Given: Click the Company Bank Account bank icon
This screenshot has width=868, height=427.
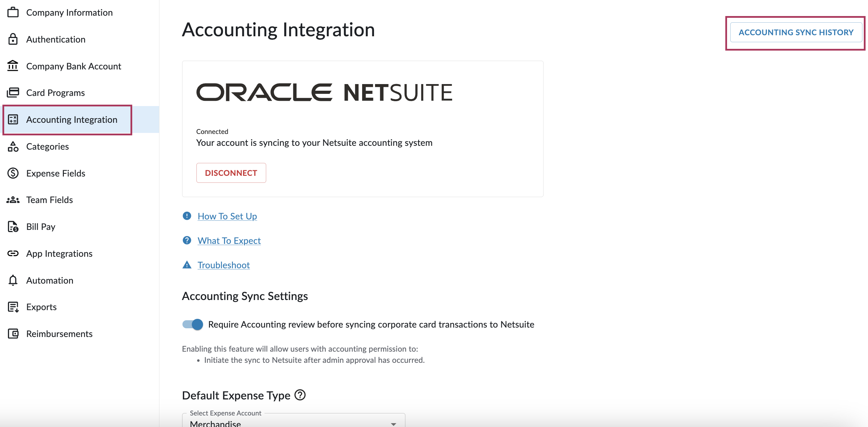Looking at the screenshot, I should (x=13, y=66).
